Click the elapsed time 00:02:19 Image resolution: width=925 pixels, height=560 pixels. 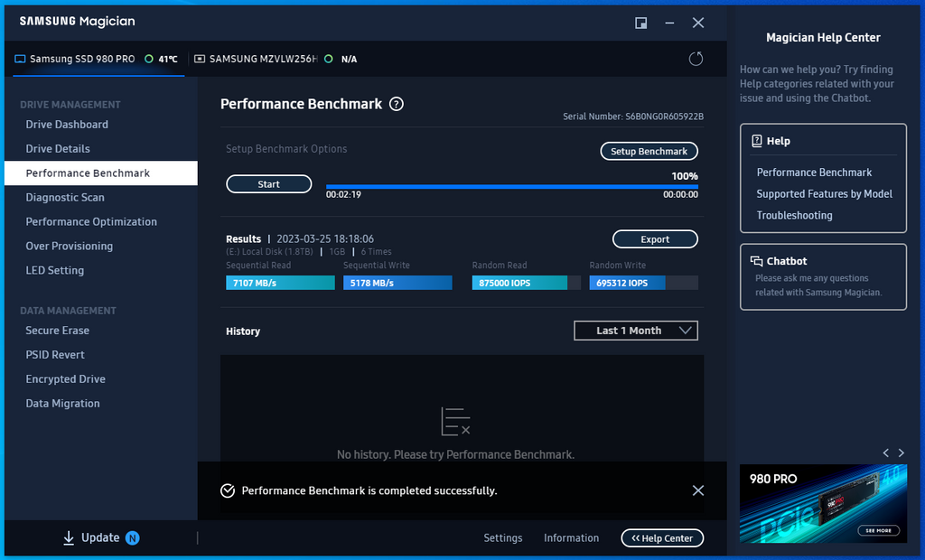(343, 195)
